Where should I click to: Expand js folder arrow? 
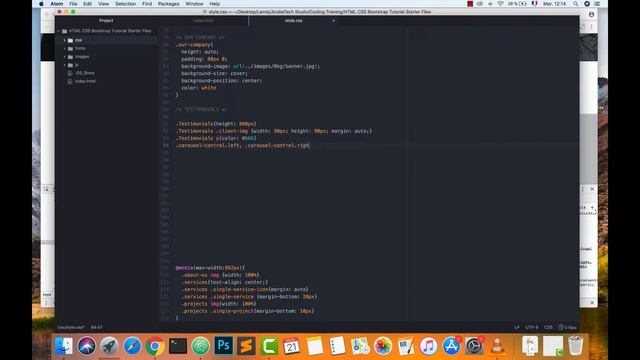pos(64,65)
